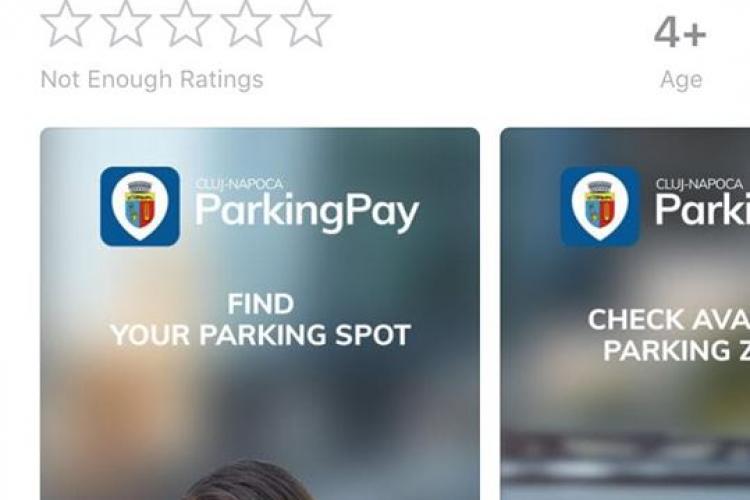
Task: Click ParkingPay shield icon in second screenshot
Action: click(600, 206)
